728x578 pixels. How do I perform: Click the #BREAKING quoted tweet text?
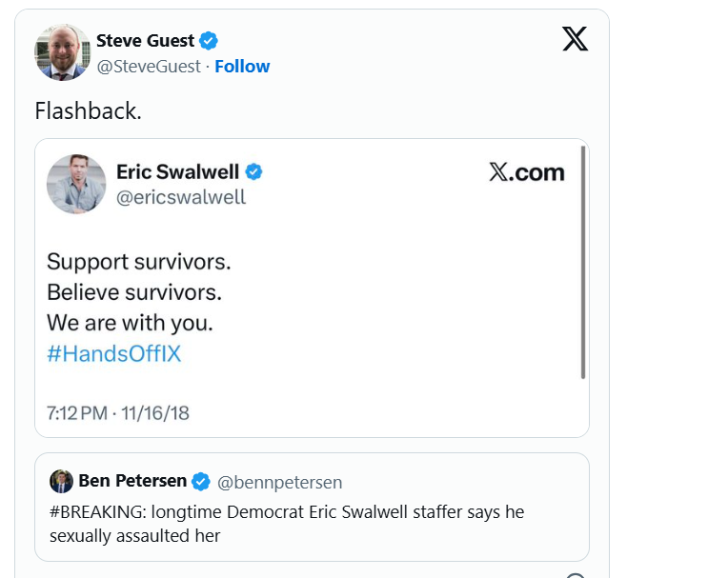286,524
